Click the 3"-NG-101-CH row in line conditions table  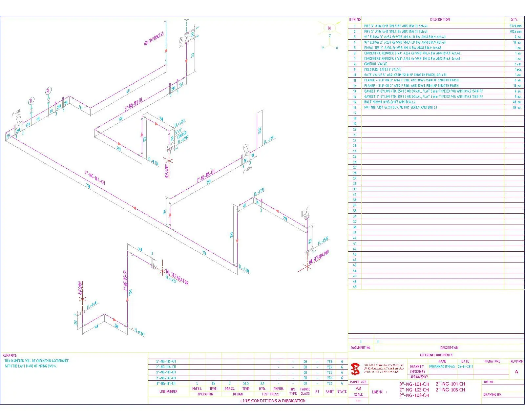248,383
